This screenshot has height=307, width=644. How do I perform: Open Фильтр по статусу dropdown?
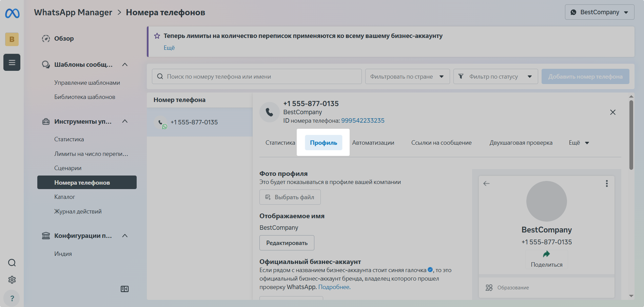pyautogui.click(x=495, y=77)
